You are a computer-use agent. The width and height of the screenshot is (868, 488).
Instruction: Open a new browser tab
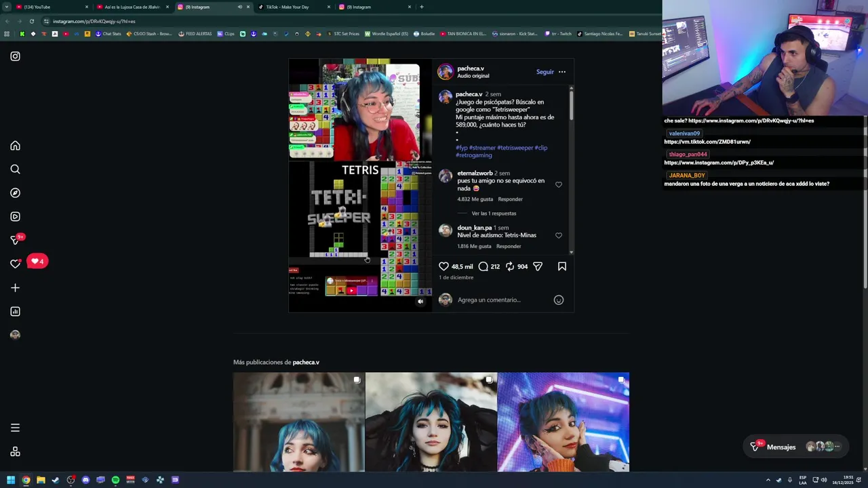tap(421, 7)
